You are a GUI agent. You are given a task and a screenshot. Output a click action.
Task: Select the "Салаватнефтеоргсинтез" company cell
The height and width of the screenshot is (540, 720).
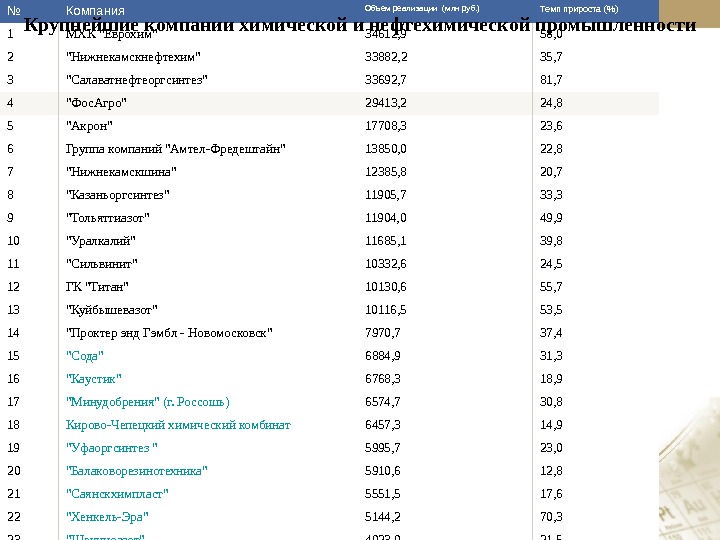136,80
